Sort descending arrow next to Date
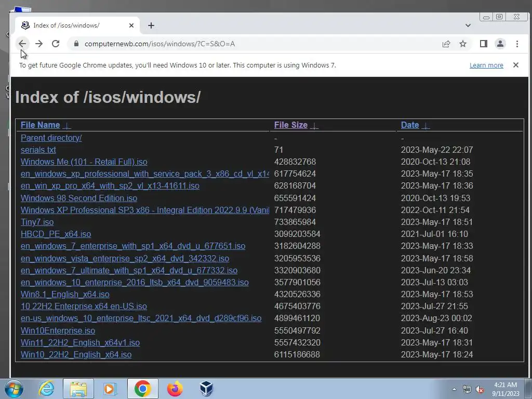532x399 pixels. pos(425,126)
